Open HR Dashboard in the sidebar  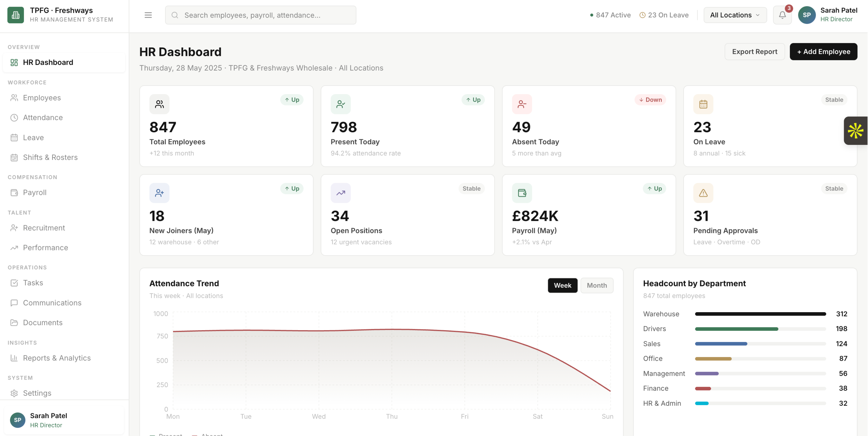[x=64, y=62]
